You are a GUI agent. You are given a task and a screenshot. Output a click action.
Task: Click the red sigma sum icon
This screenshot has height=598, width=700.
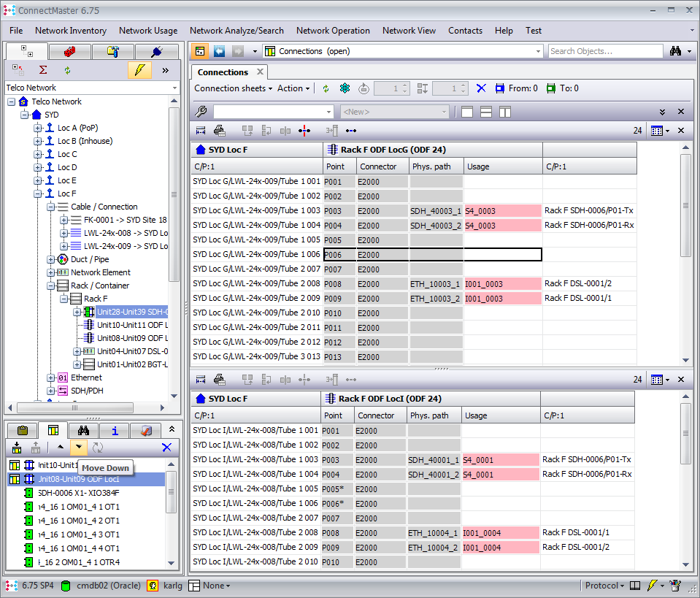pos(43,70)
